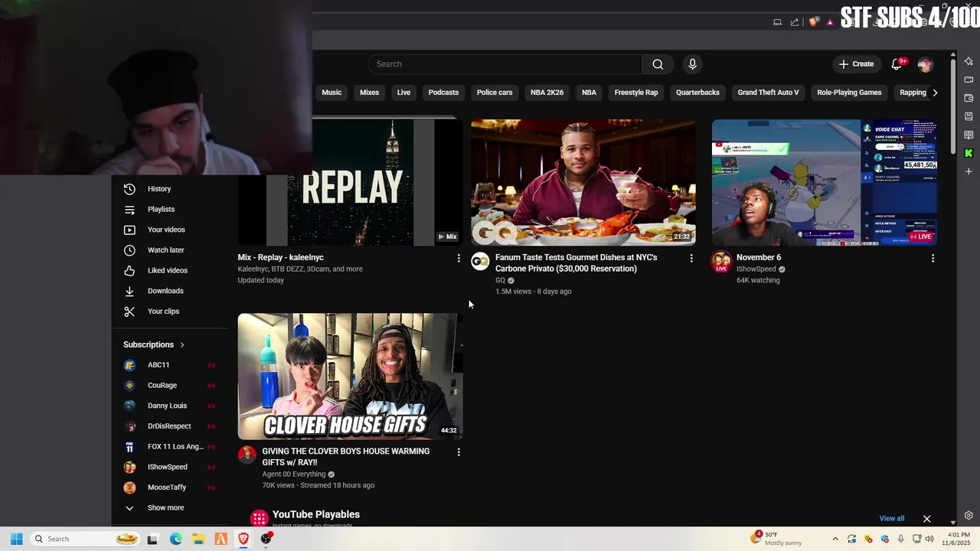Click the Brave Shields lion icon
This screenshot has width=980, height=551.
click(813, 22)
